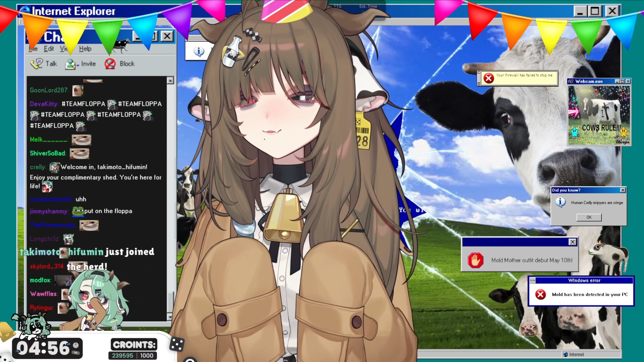Click the red X firewall error icon
The image size is (644, 362).
tap(488, 78)
